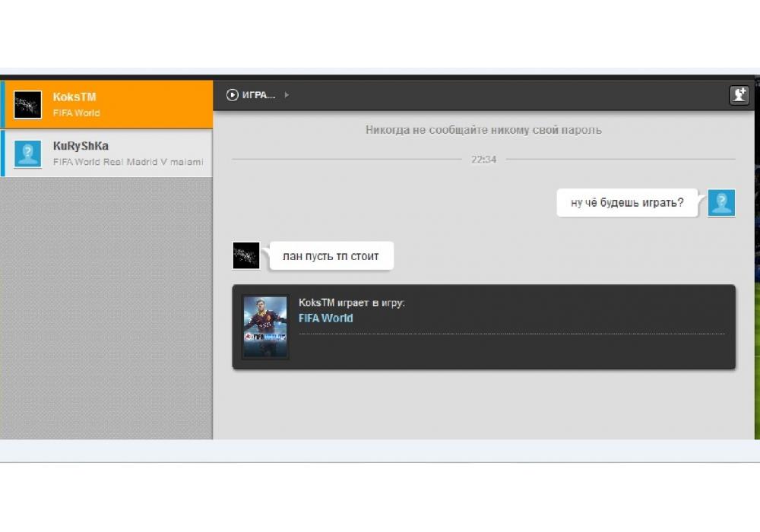
Task: Switch to the KuRyShKa conversation name
Action: click(x=81, y=146)
